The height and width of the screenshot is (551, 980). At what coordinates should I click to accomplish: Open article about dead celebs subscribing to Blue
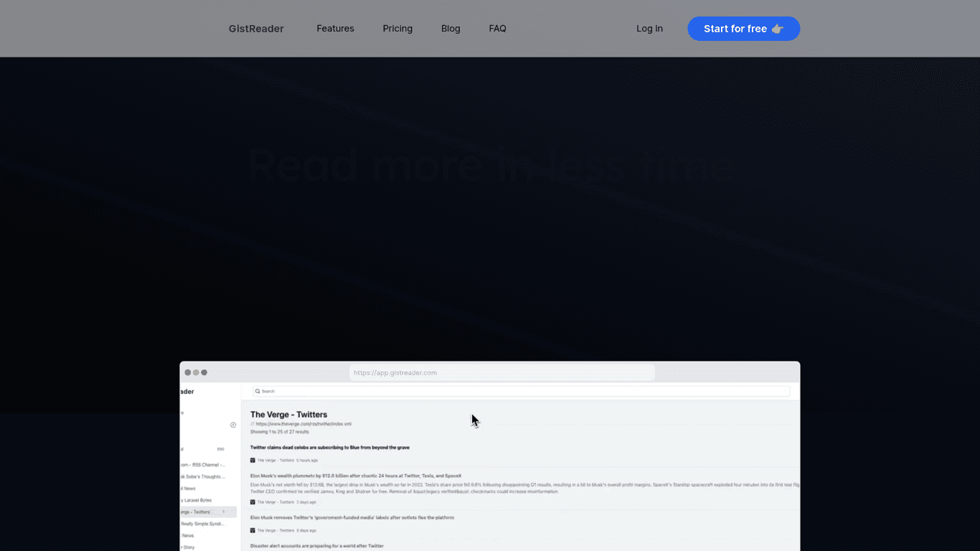[x=330, y=448]
